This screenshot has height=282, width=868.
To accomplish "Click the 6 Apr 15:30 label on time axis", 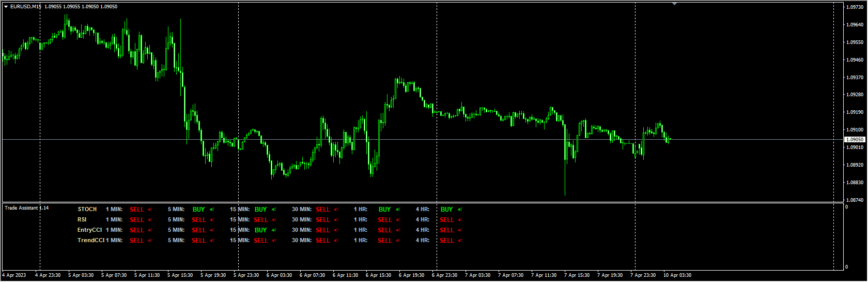I will coord(378,275).
